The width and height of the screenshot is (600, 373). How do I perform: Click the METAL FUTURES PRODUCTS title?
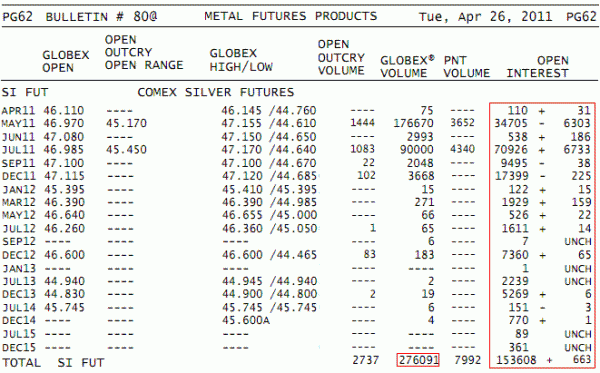pyautogui.click(x=290, y=16)
